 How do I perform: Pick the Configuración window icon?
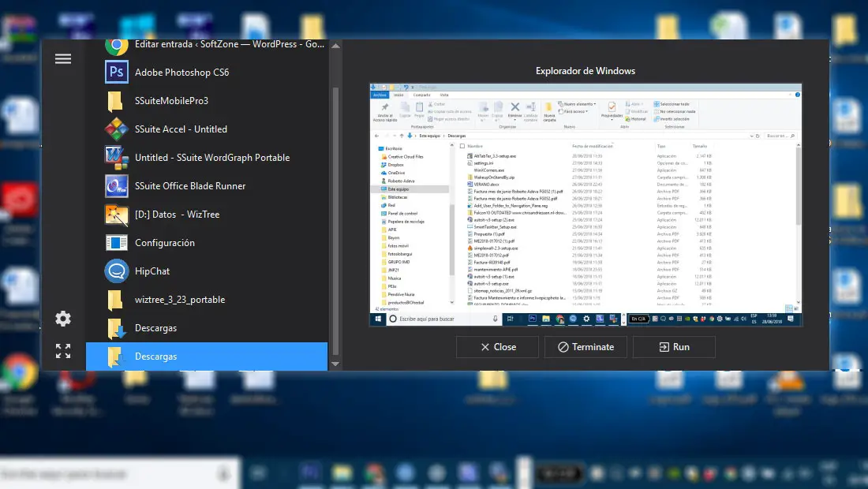(117, 243)
